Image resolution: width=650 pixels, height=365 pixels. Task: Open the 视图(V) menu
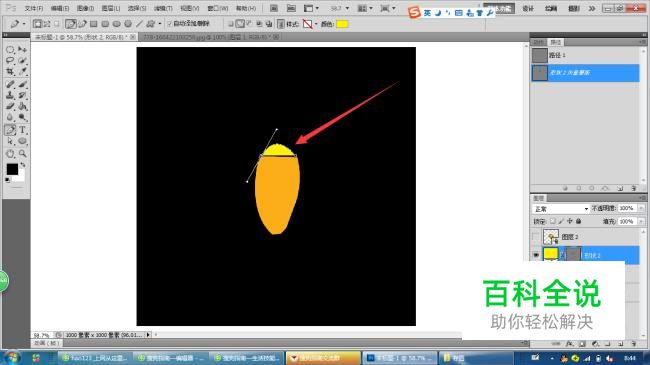(189, 8)
